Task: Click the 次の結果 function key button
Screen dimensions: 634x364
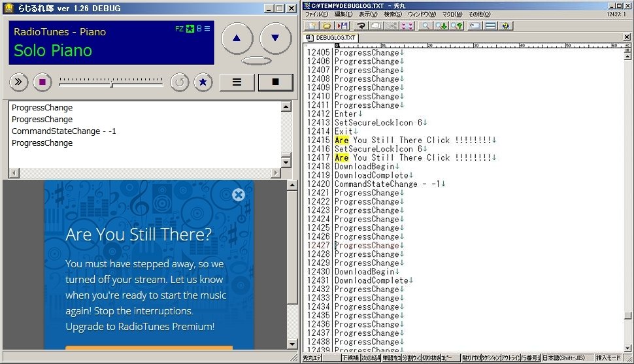Action: pos(371,357)
